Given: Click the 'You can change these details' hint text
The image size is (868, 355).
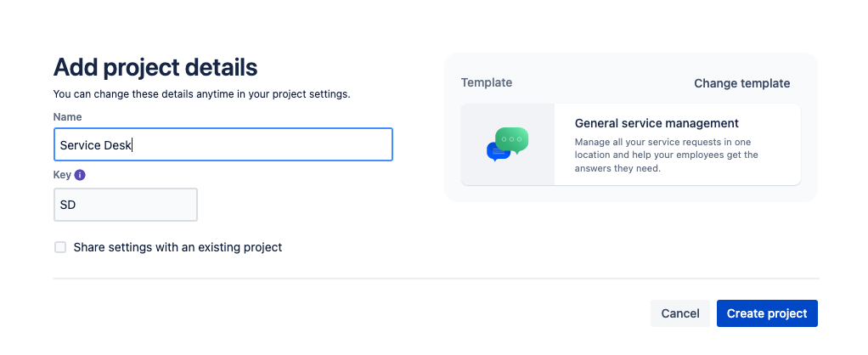Looking at the screenshot, I should tap(202, 93).
